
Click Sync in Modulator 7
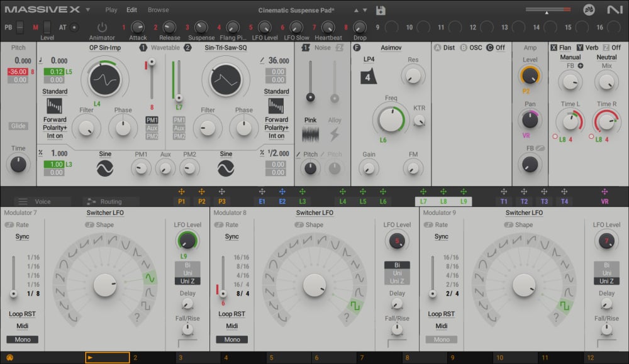(x=22, y=236)
